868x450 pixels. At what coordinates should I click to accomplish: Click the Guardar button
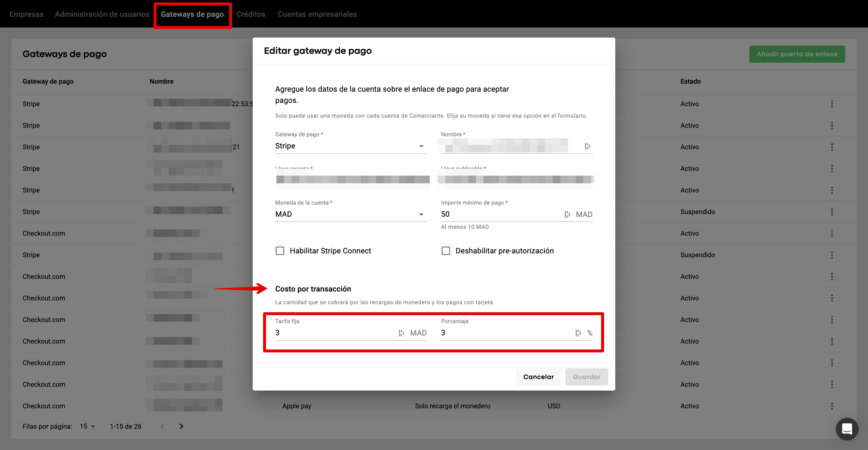click(x=586, y=377)
